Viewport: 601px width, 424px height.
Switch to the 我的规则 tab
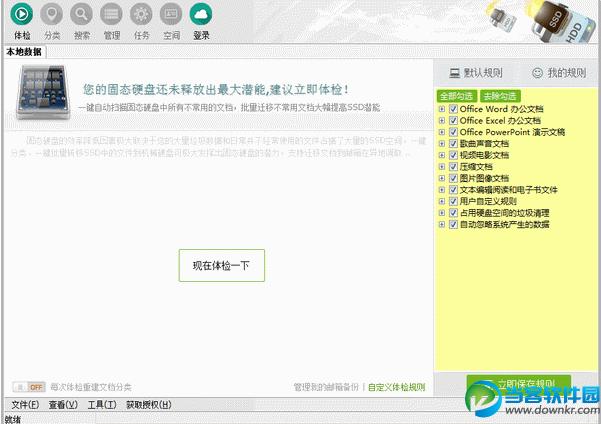[x=559, y=72]
